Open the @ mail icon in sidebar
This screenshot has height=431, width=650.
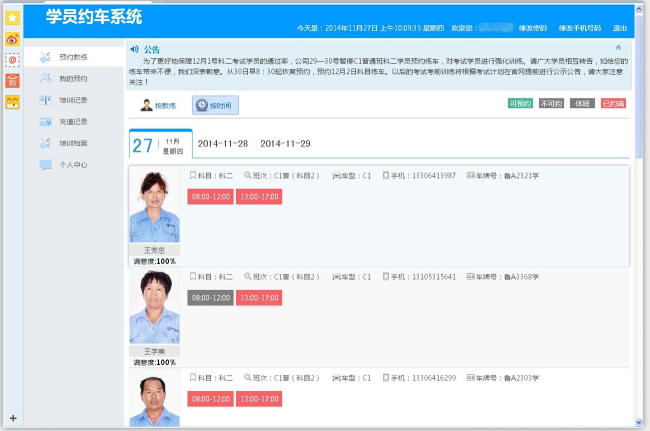(x=12, y=60)
